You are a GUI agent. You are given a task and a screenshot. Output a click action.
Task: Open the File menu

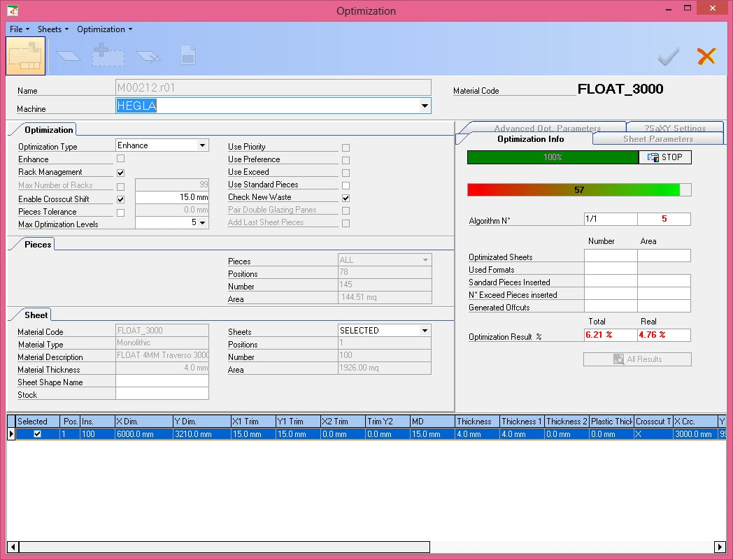click(20, 29)
